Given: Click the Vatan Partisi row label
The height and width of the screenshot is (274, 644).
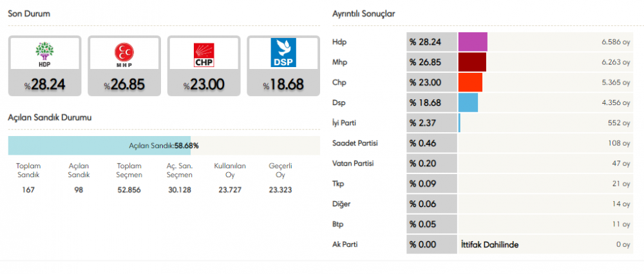Looking at the screenshot, I should [352, 163].
